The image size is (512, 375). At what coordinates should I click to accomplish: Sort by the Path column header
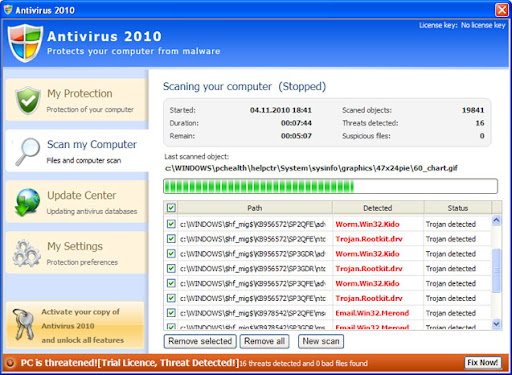coord(255,208)
